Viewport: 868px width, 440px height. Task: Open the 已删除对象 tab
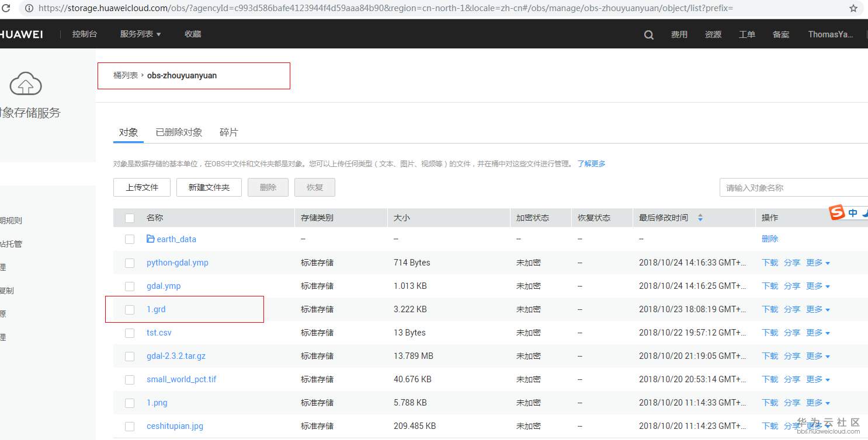(179, 132)
